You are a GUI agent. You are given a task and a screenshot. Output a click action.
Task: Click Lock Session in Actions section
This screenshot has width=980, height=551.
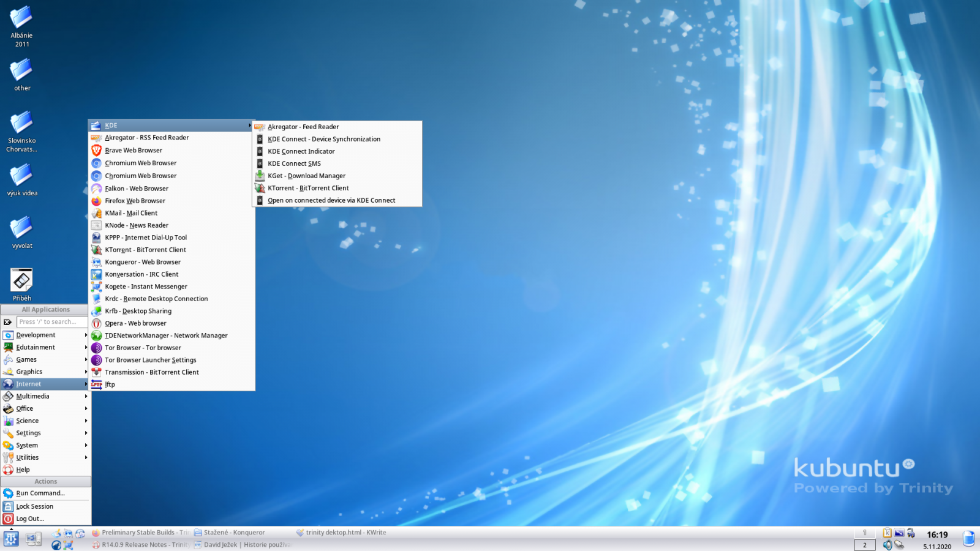coord(34,506)
